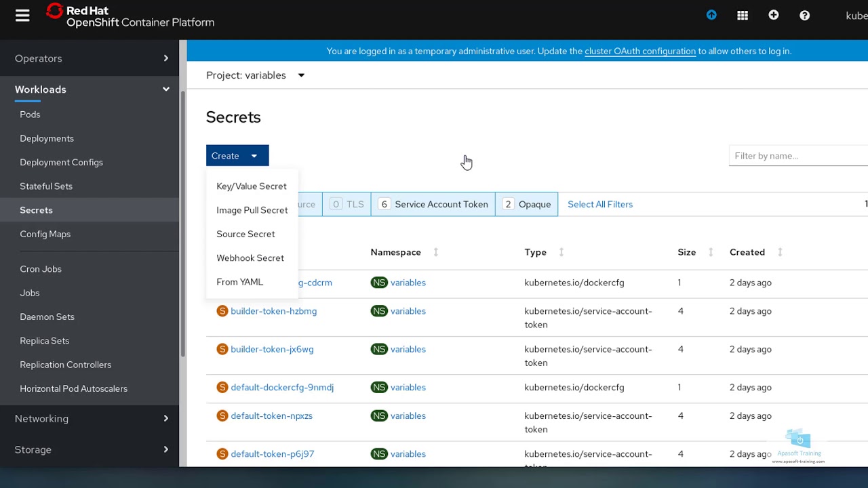Open the cluster OAuth configuration link
Screen dimensions: 868x488
click(639, 51)
